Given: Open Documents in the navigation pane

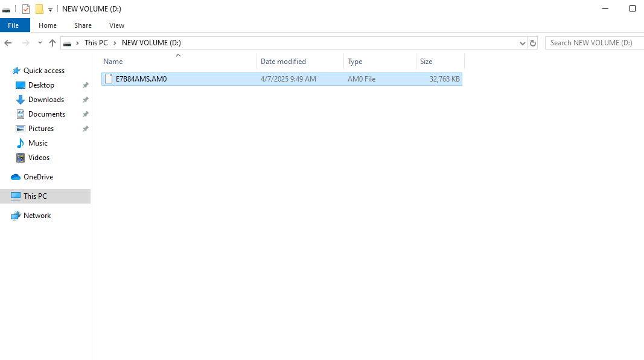Looking at the screenshot, I should pyautogui.click(x=46, y=114).
